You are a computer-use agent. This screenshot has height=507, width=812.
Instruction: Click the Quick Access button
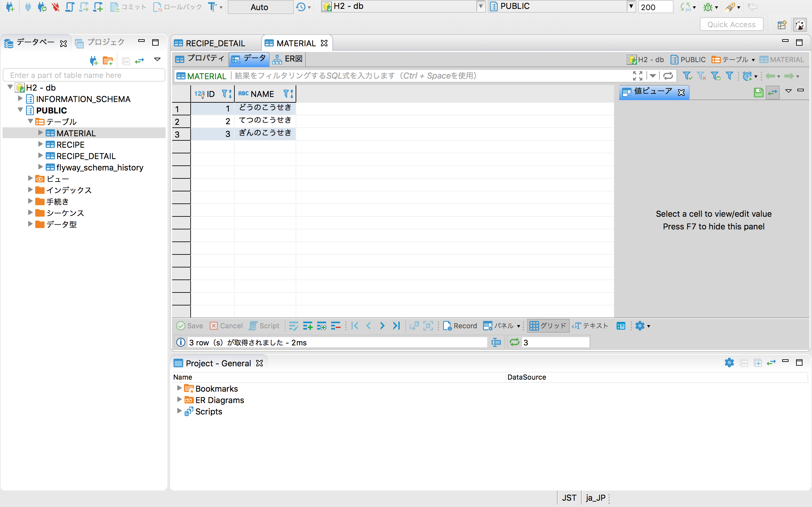coord(731,24)
